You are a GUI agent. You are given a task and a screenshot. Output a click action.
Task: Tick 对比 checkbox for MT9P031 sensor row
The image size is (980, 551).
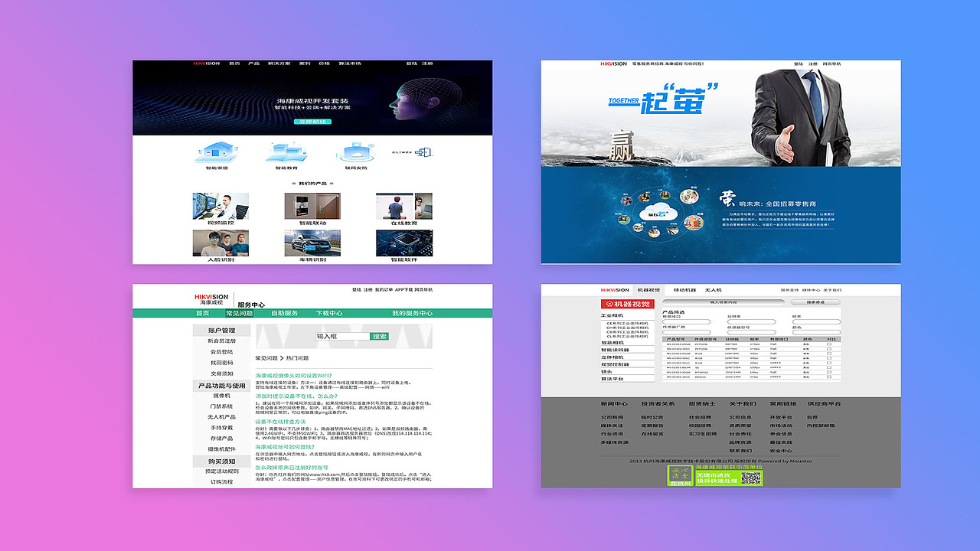tap(829, 372)
